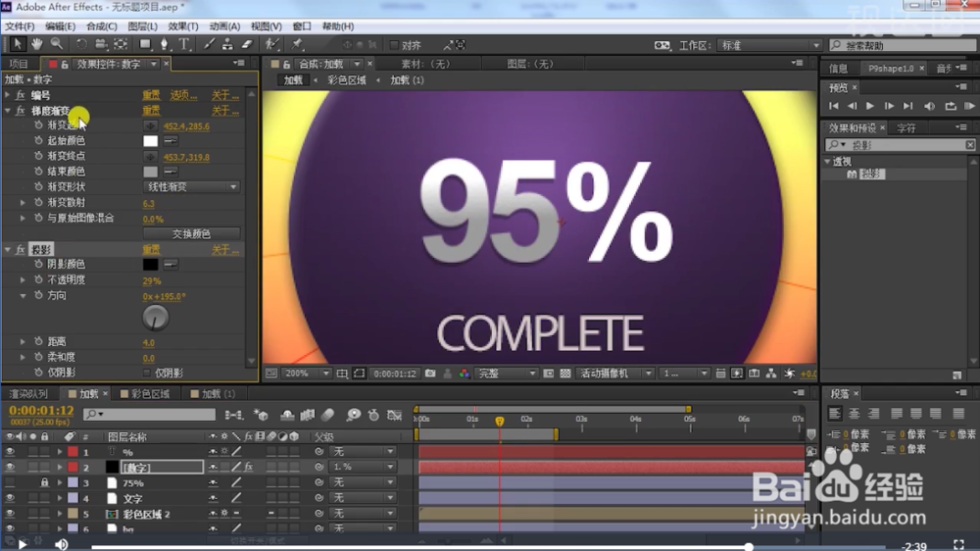Switch to the 项目 panel tab

pos(19,64)
